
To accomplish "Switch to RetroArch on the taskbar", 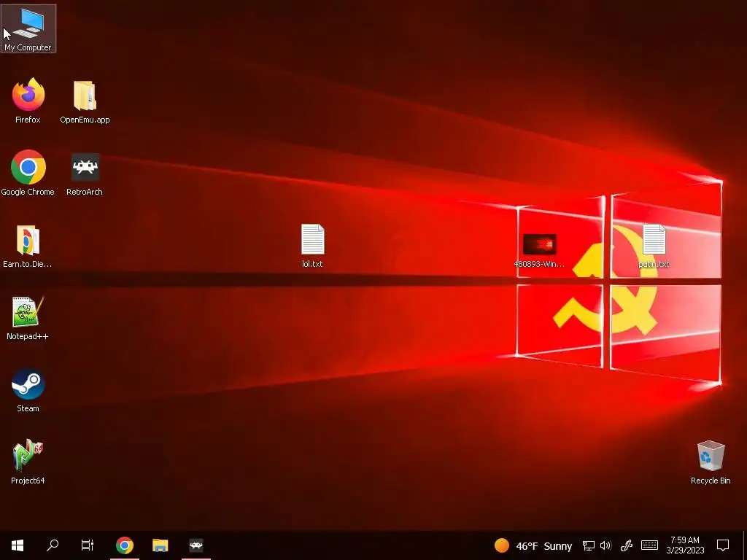I will click(x=196, y=545).
